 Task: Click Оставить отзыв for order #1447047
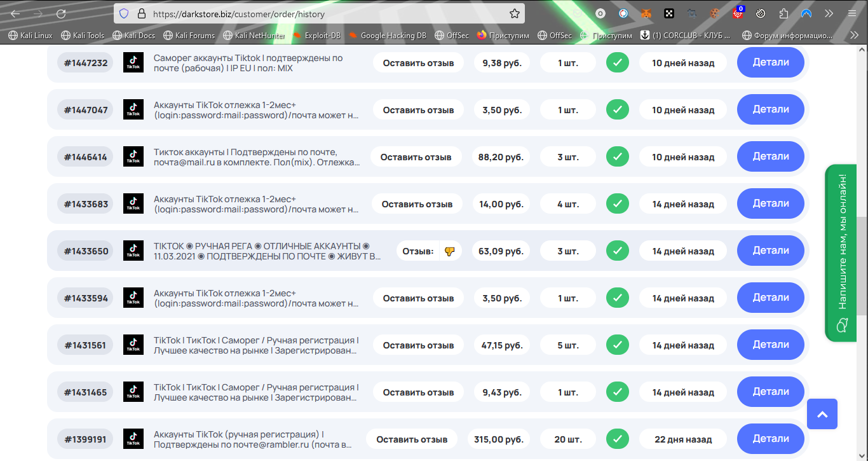tap(418, 110)
